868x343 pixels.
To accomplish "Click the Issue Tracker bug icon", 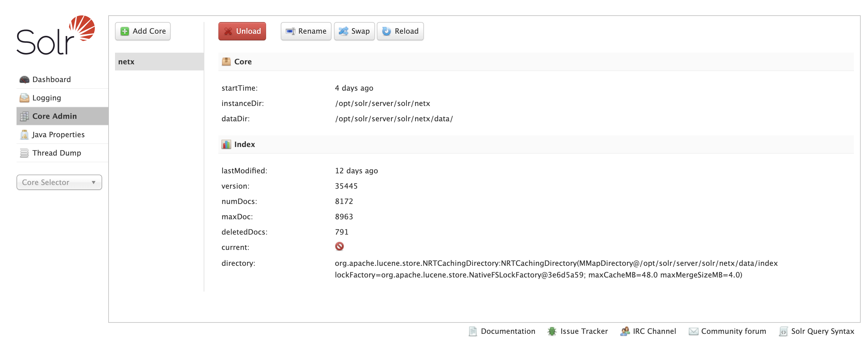I will (x=551, y=331).
